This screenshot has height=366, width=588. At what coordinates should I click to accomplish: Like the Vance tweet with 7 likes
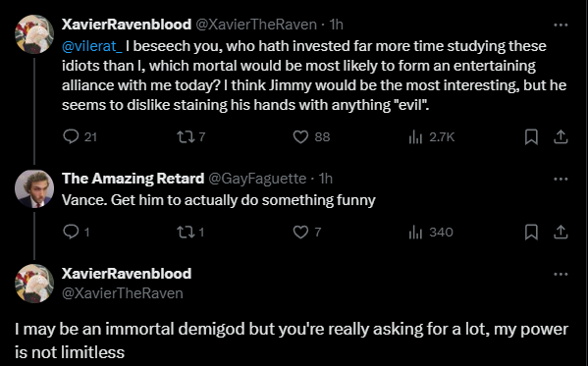(x=300, y=233)
